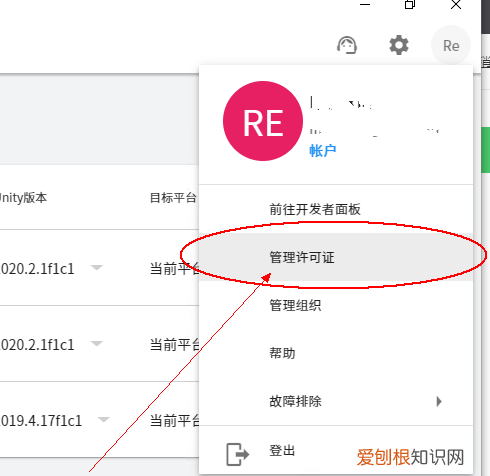
Task: Minimize the Unity Hub window
Action: [365, 4]
